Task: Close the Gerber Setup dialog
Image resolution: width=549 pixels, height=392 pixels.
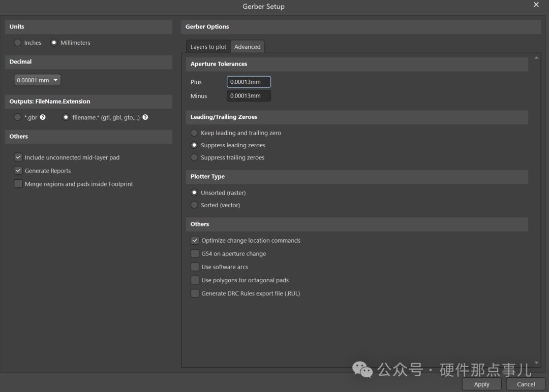Action: pos(536,5)
